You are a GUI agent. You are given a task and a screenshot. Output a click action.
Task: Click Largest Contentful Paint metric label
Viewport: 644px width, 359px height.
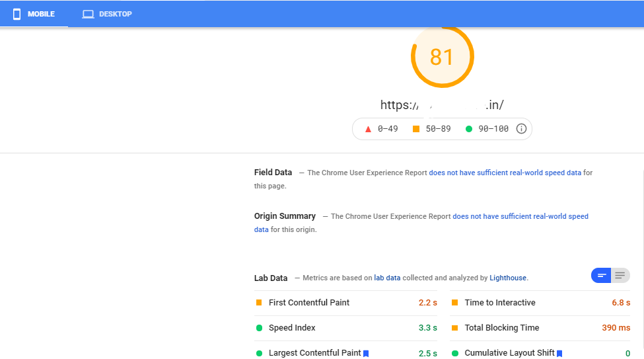point(314,353)
